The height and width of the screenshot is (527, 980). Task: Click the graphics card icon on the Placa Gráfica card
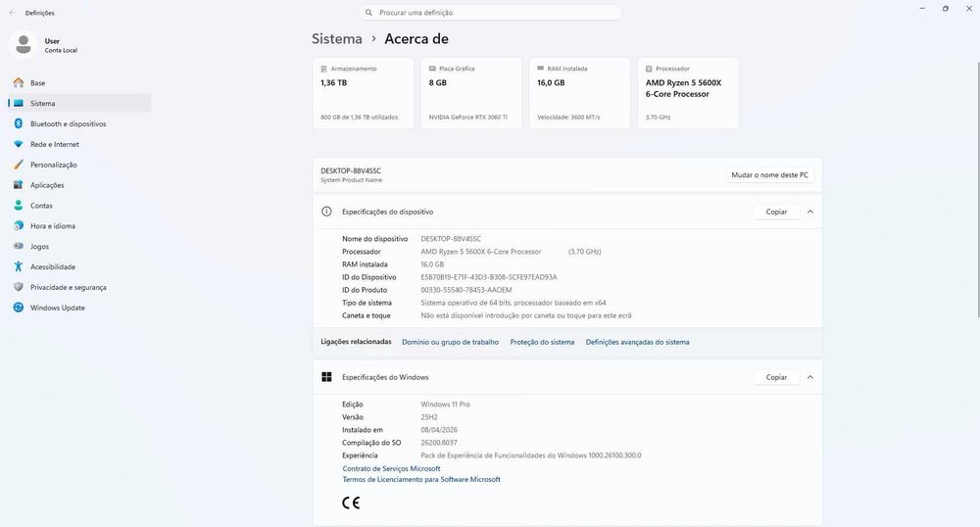(x=432, y=69)
